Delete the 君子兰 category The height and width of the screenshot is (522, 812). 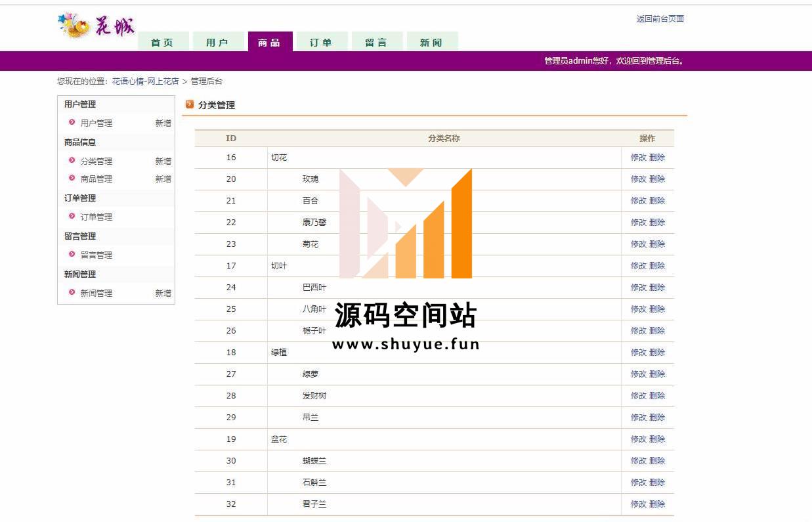pyautogui.click(x=657, y=504)
